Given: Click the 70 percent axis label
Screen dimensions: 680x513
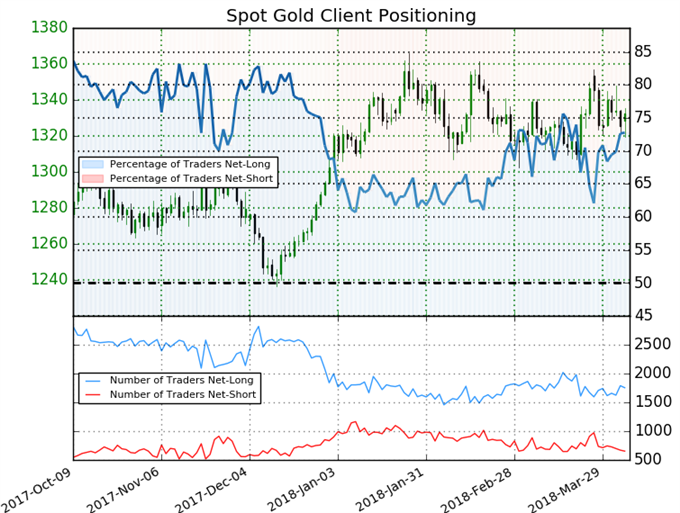Looking at the screenshot, I should 643,151.
